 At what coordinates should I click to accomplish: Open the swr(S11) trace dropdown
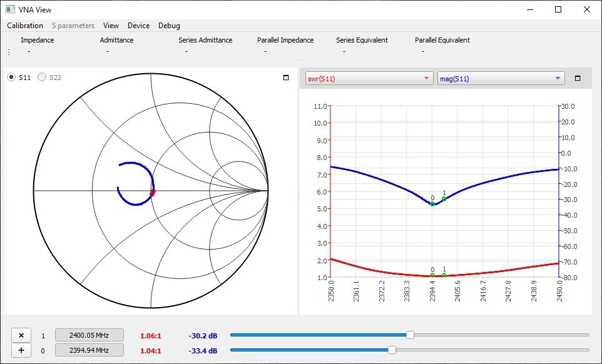pyautogui.click(x=369, y=79)
